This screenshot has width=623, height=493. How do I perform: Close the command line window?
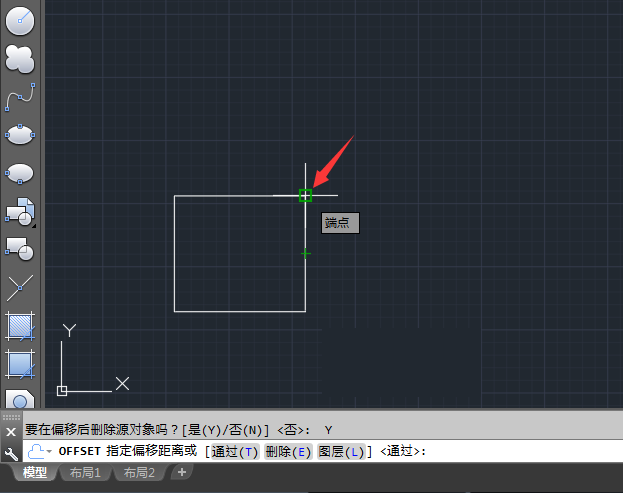coord(11,432)
